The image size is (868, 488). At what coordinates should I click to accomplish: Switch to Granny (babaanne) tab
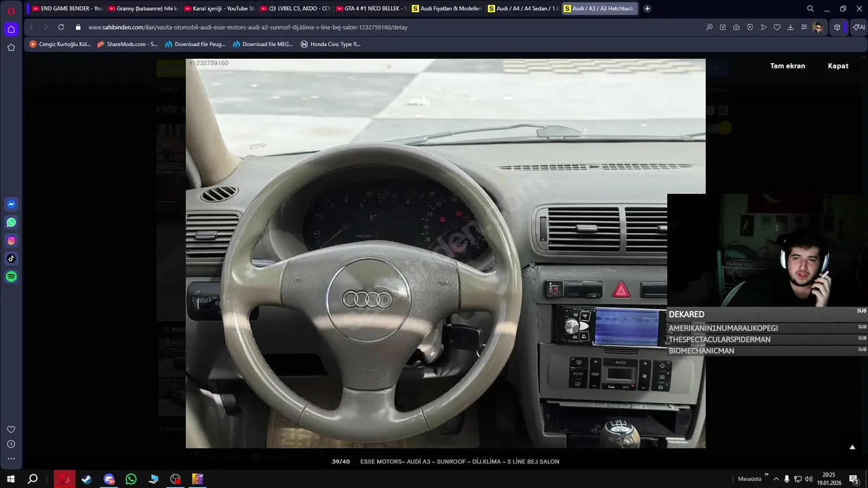pyautogui.click(x=142, y=9)
